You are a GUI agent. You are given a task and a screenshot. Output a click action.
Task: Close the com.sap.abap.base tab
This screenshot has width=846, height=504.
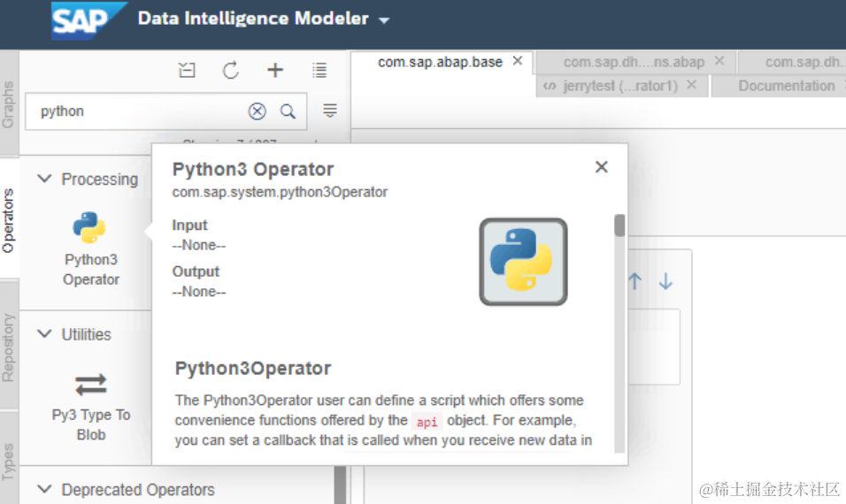[x=518, y=61]
